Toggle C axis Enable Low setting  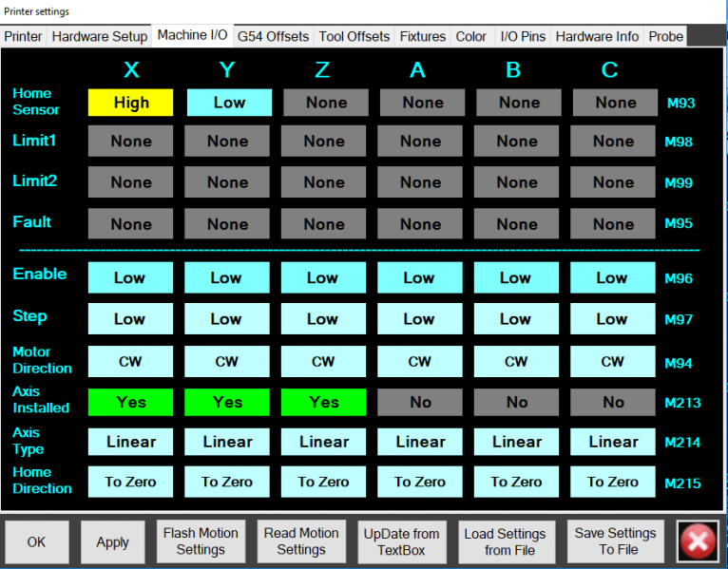(x=613, y=277)
